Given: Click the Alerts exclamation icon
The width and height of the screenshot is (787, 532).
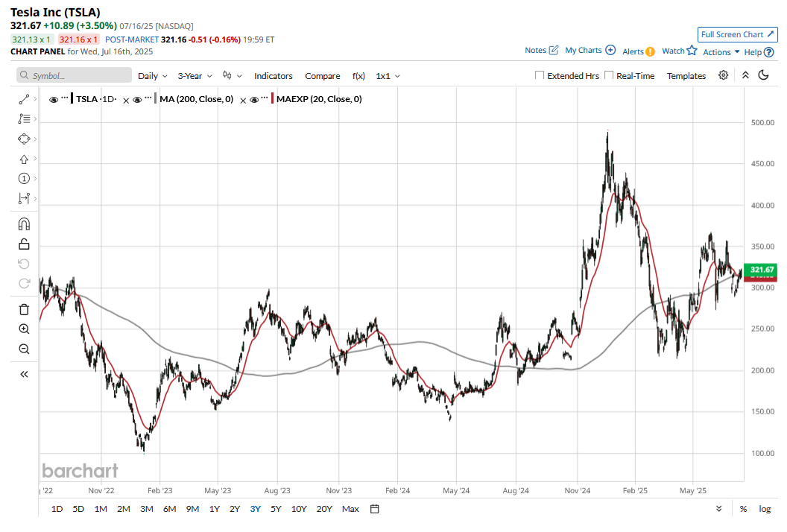Looking at the screenshot, I should pyautogui.click(x=650, y=51).
